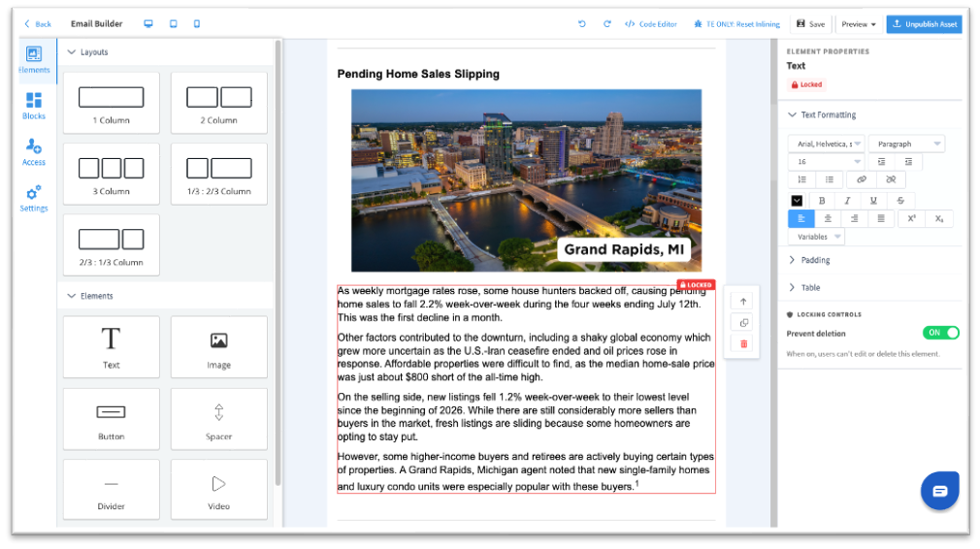Align text right

pos(854,218)
